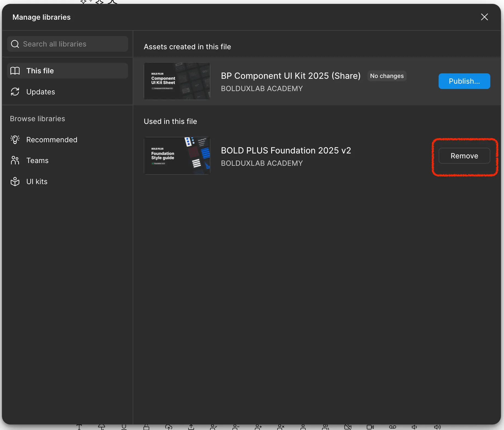504x430 pixels.
Task: Select the This file tab
Action: pyautogui.click(x=40, y=71)
